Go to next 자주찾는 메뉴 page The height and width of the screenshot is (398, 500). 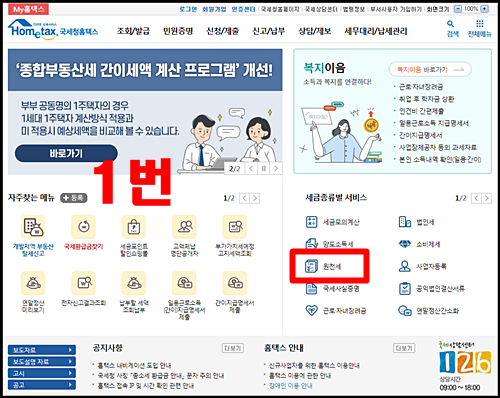[255, 198]
